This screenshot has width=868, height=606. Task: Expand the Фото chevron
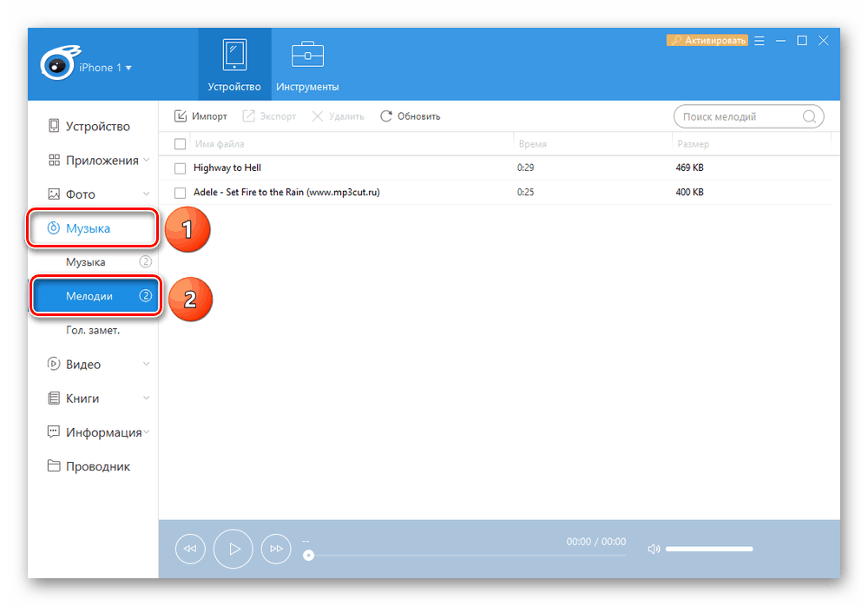coord(146,194)
